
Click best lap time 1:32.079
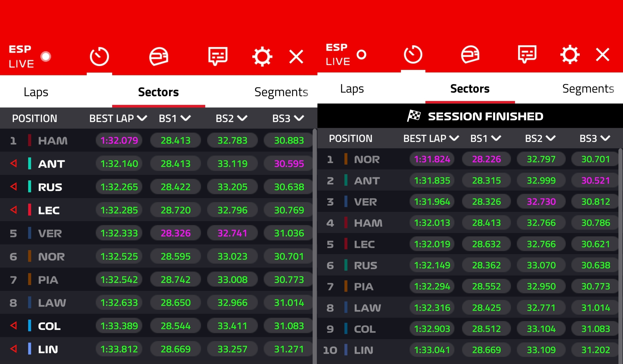(x=119, y=140)
